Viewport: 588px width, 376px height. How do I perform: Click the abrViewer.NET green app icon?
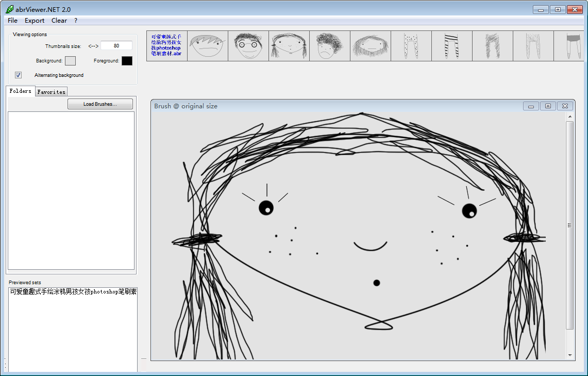pos(9,9)
